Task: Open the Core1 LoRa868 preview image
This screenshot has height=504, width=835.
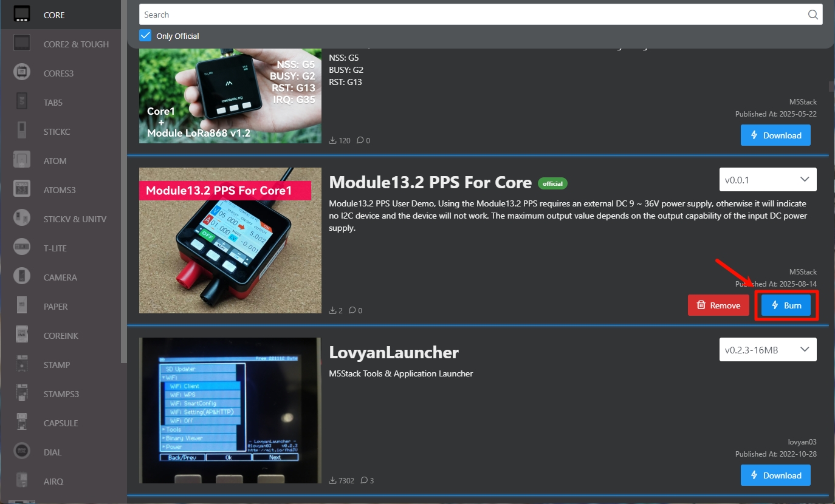Action: click(230, 96)
